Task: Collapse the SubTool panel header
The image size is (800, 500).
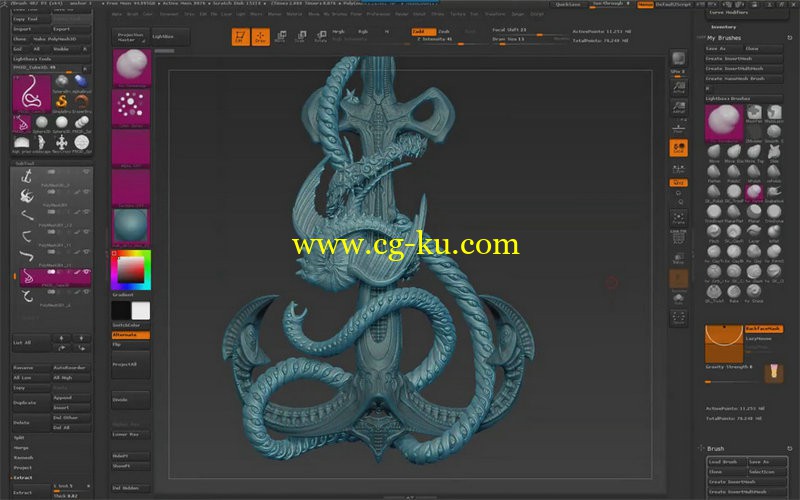Action: (x=25, y=164)
